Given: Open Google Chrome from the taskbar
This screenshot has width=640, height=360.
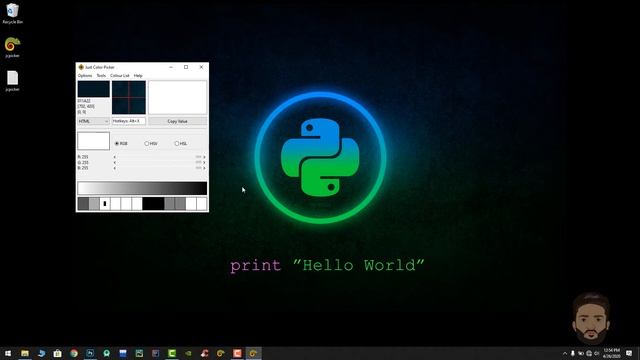Looking at the screenshot, I should [x=74, y=353].
